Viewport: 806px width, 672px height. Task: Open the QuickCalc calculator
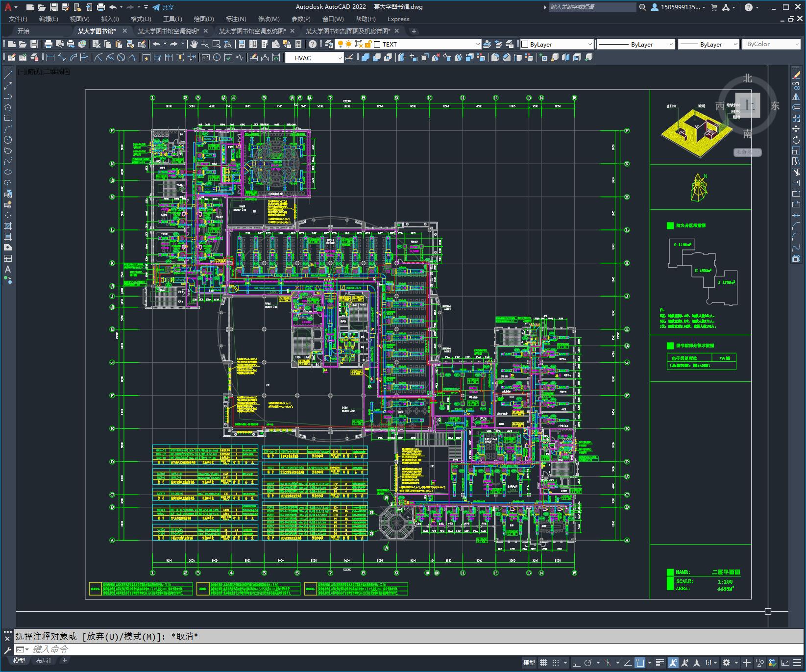(x=298, y=44)
